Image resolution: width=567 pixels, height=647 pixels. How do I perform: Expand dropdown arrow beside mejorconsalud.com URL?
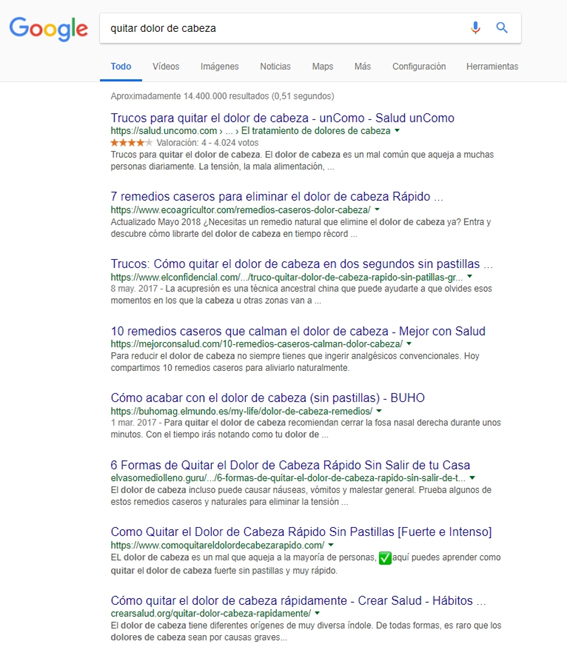point(409,343)
